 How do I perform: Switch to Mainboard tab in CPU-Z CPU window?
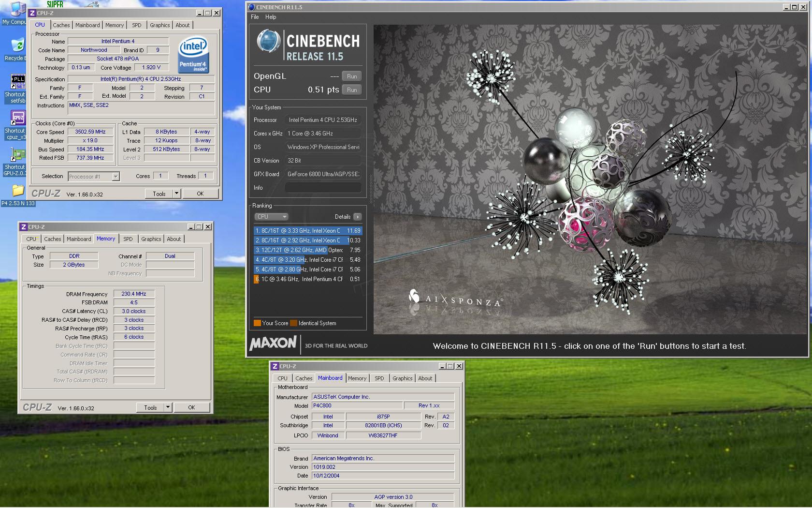87,25
